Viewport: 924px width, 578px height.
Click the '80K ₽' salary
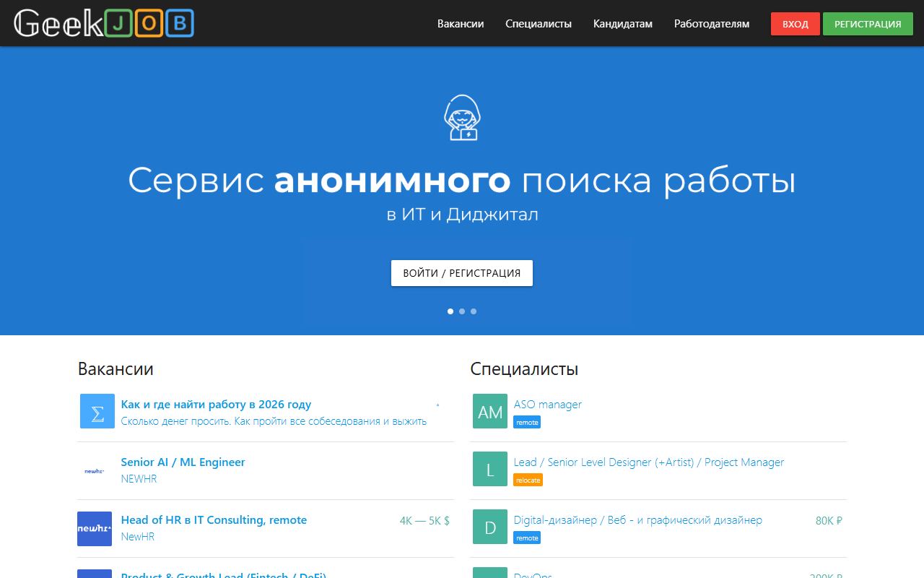pos(829,520)
